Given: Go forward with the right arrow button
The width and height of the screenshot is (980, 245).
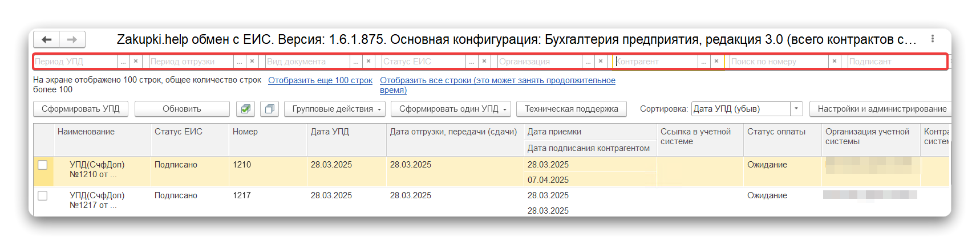Looking at the screenshot, I should [72, 39].
